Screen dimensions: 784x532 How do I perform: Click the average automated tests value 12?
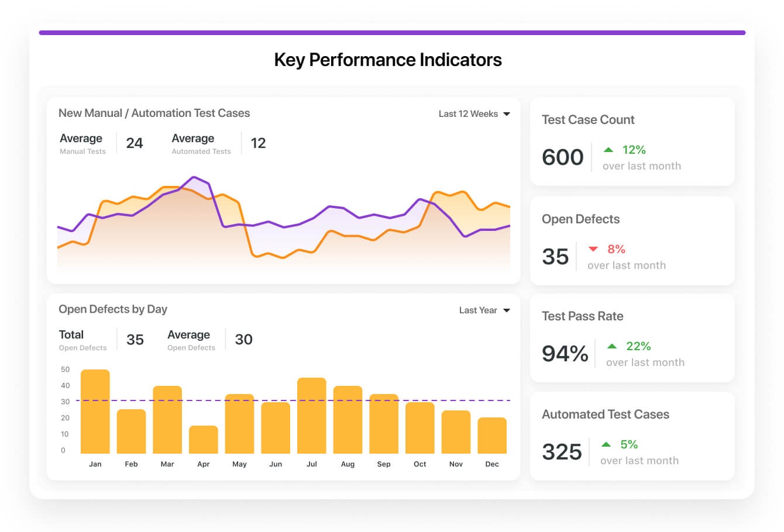(x=258, y=143)
